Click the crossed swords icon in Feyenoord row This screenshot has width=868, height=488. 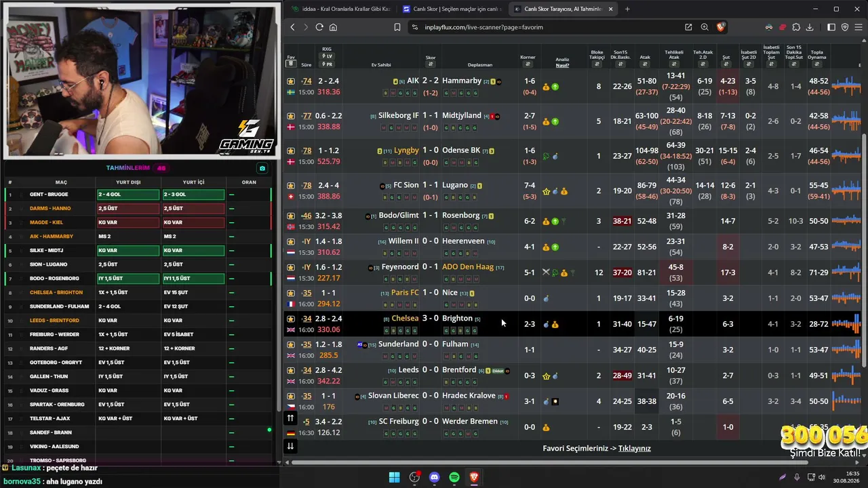pos(546,272)
